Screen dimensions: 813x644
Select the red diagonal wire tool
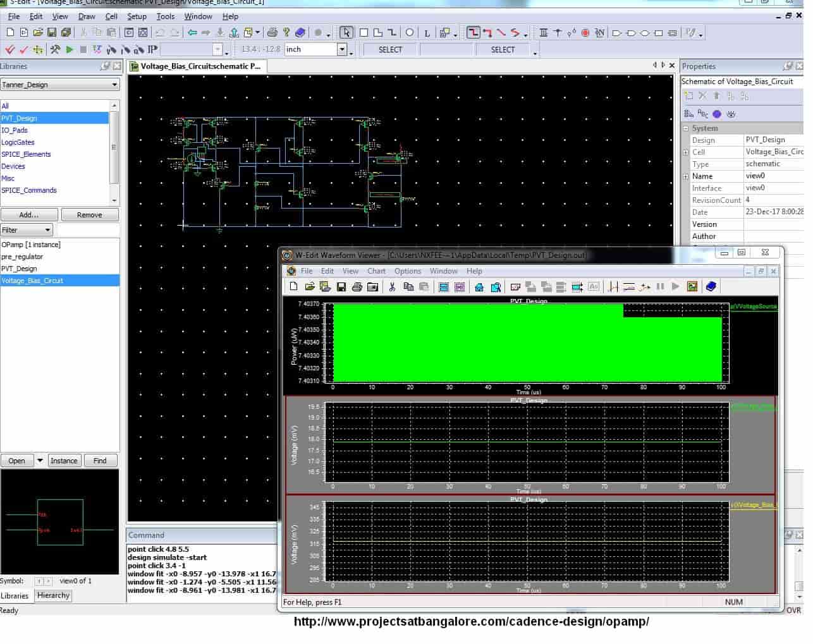click(501, 32)
